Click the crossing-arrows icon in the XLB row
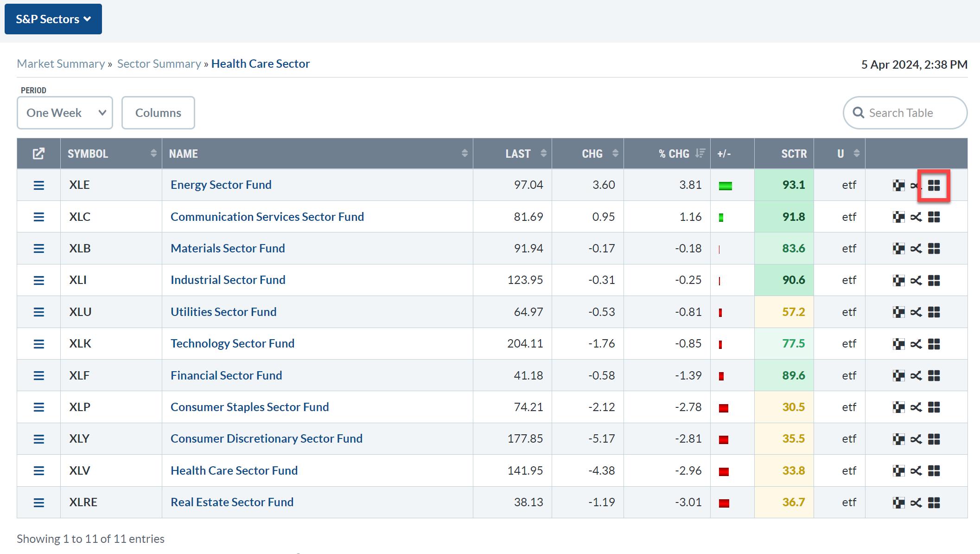The width and height of the screenshot is (980, 554). [916, 249]
